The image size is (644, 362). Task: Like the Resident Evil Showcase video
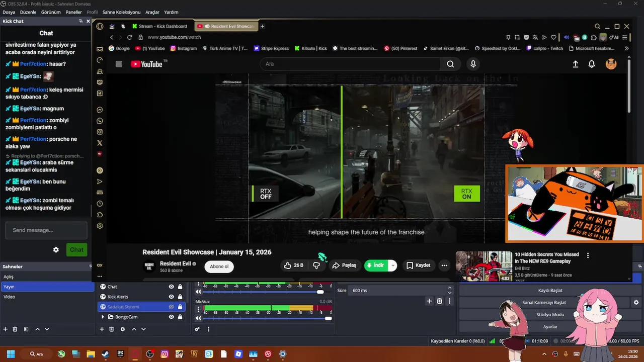click(x=293, y=265)
